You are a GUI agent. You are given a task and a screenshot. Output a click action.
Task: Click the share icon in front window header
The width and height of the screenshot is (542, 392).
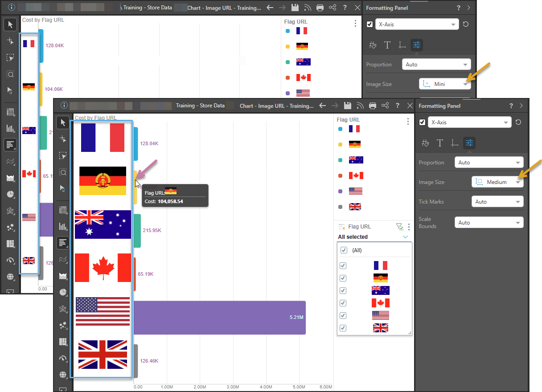pyautogui.click(x=385, y=106)
